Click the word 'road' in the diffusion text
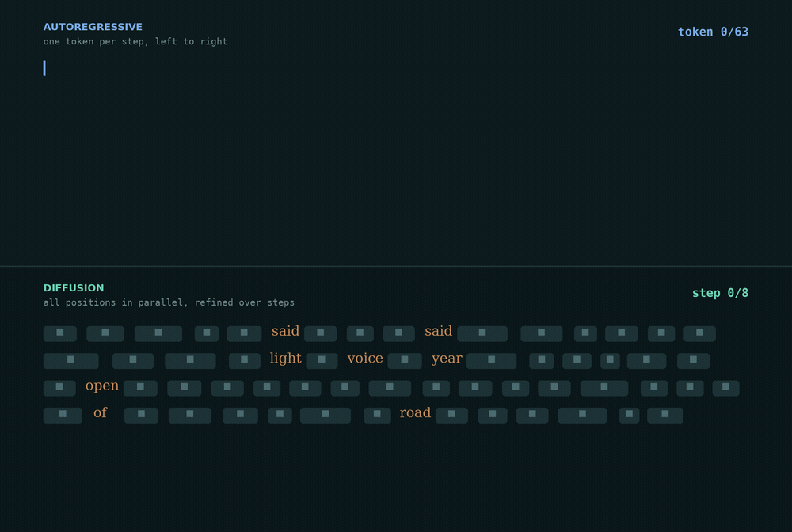Screen dimensions: 792x532 [x=415, y=413]
